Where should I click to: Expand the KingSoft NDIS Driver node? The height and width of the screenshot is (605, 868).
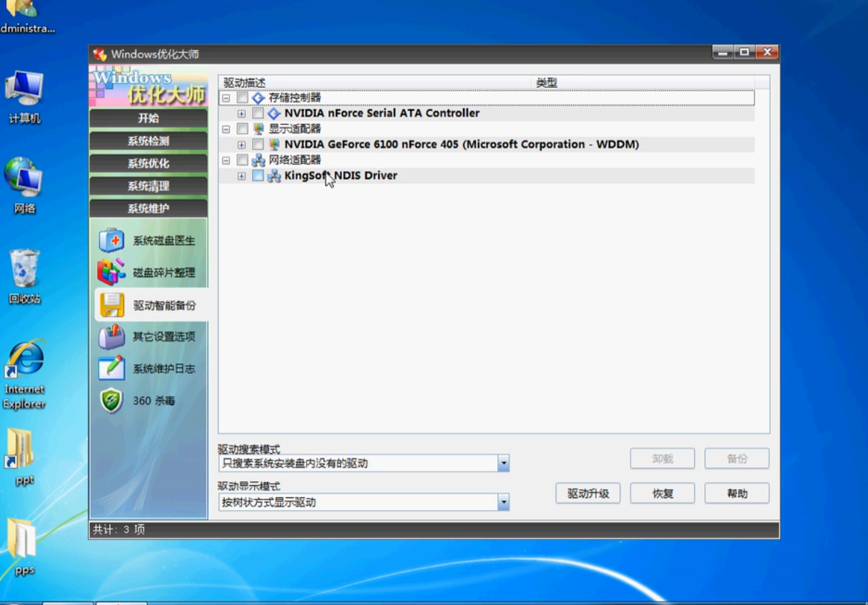(241, 176)
